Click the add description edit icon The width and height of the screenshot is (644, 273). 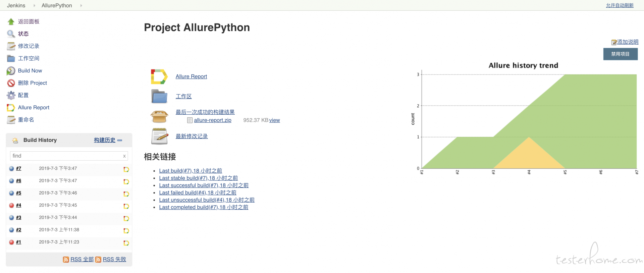point(614,42)
